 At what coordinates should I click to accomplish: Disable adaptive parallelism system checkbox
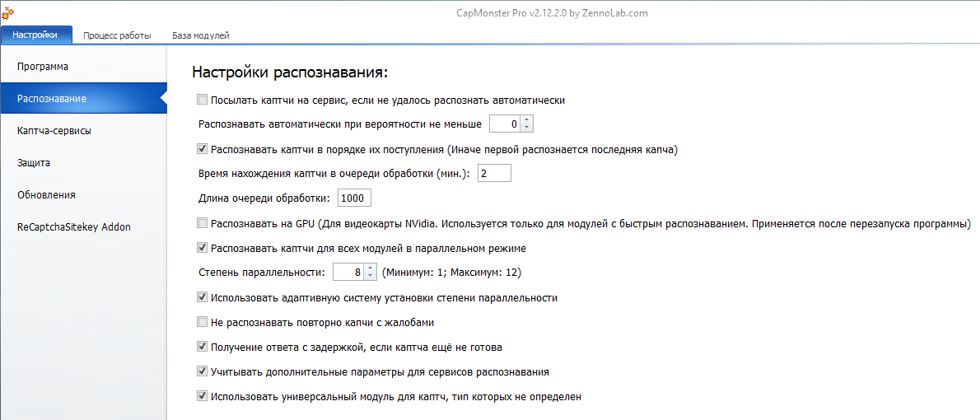203,297
